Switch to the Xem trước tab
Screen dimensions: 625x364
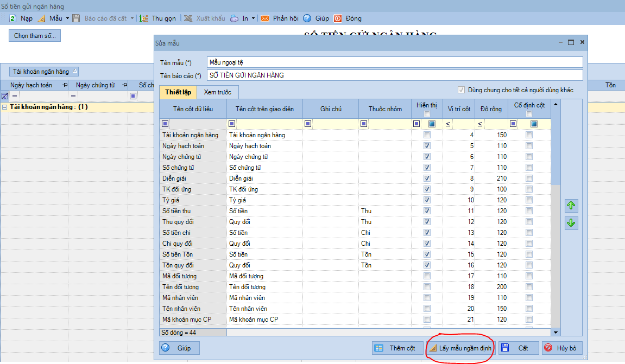coord(218,92)
